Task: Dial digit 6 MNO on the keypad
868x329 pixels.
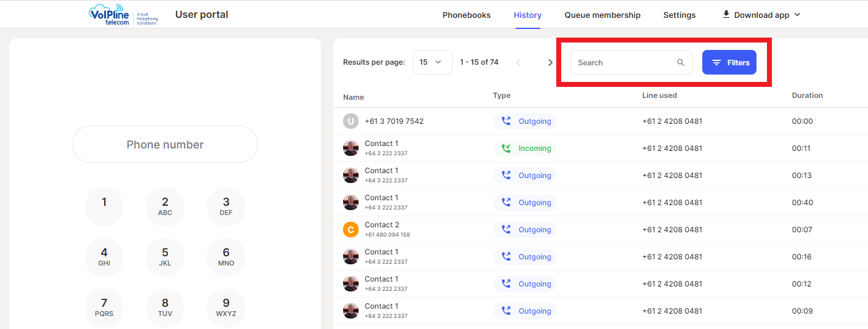Action: pos(226,258)
